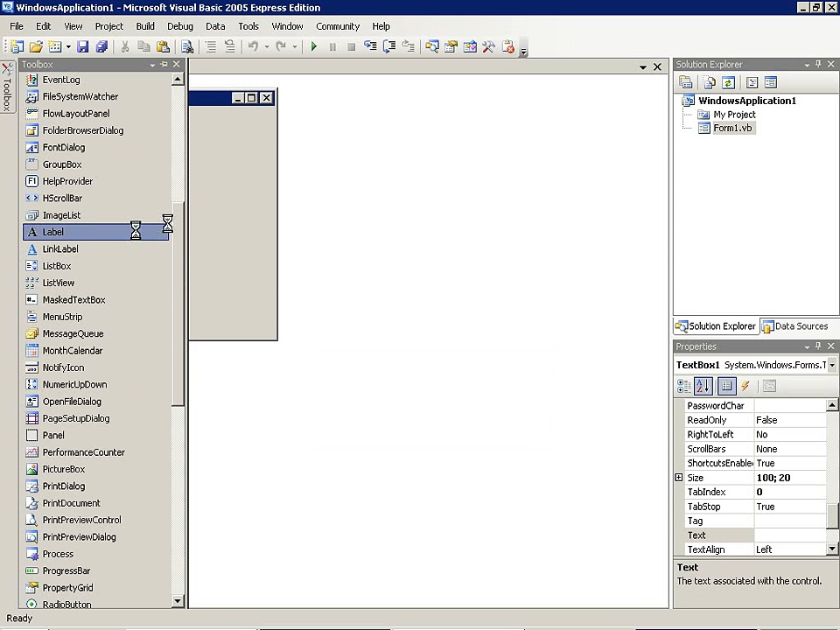
Task: Expand the Size property node
Action: 679,478
